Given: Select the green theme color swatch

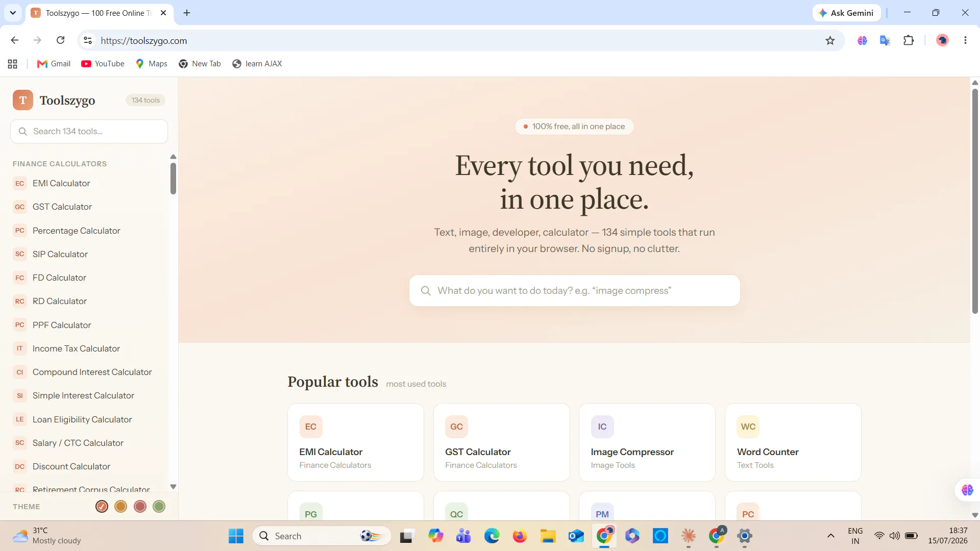Looking at the screenshot, I should 159,507.
